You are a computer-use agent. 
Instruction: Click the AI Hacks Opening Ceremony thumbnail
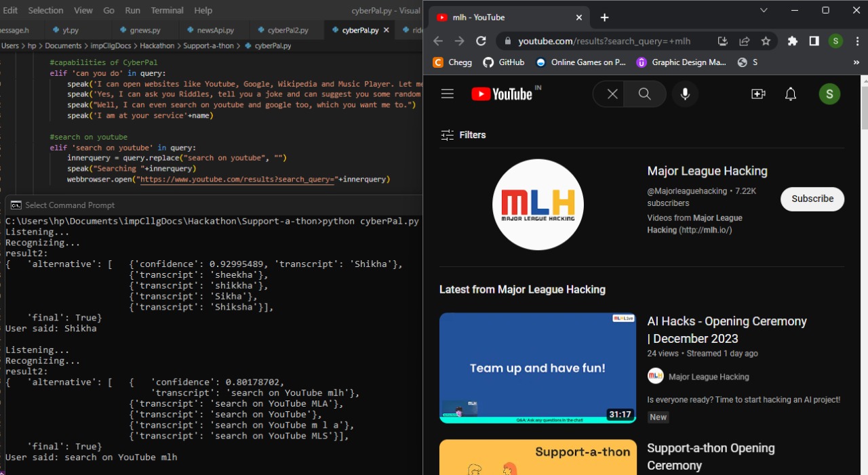(x=538, y=368)
